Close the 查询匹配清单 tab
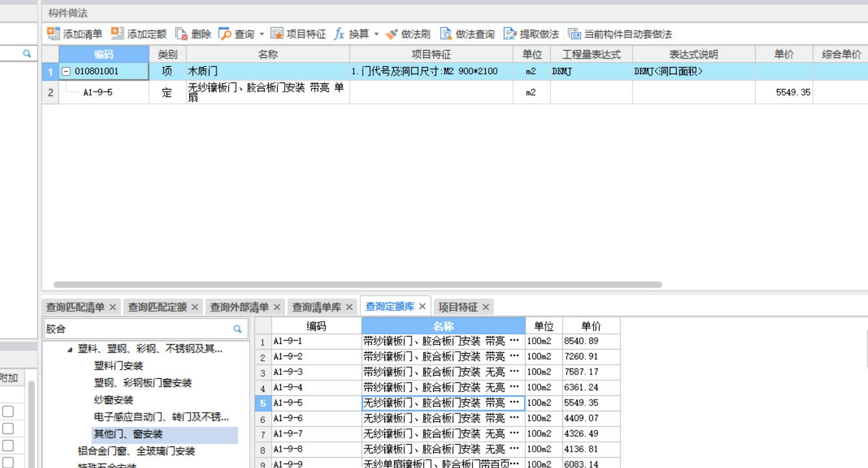Image resolution: width=868 pixels, height=468 pixels. pyautogui.click(x=112, y=307)
